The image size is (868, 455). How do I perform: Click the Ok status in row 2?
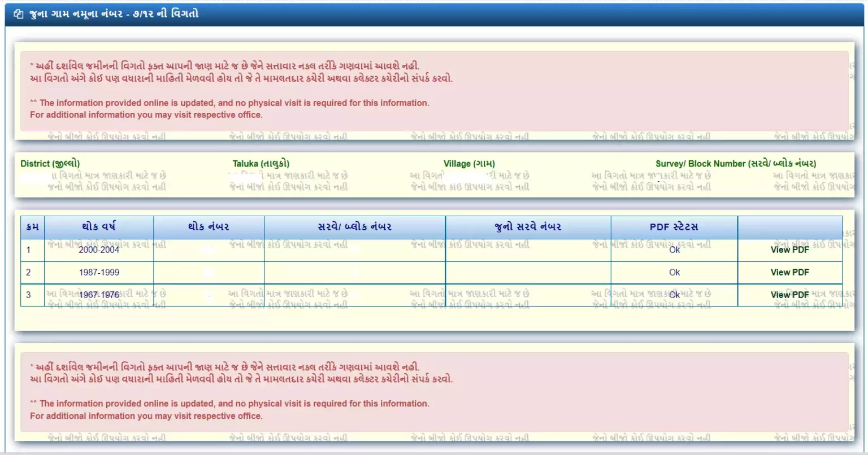(x=674, y=272)
